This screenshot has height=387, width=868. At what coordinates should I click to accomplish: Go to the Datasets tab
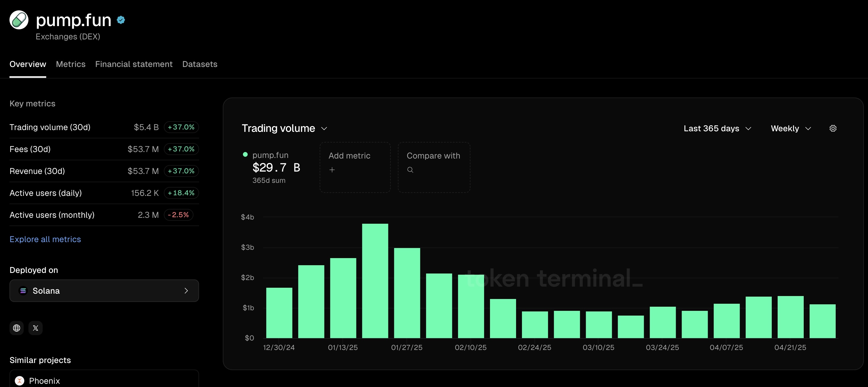pyautogui.click(x=199, y=64)
